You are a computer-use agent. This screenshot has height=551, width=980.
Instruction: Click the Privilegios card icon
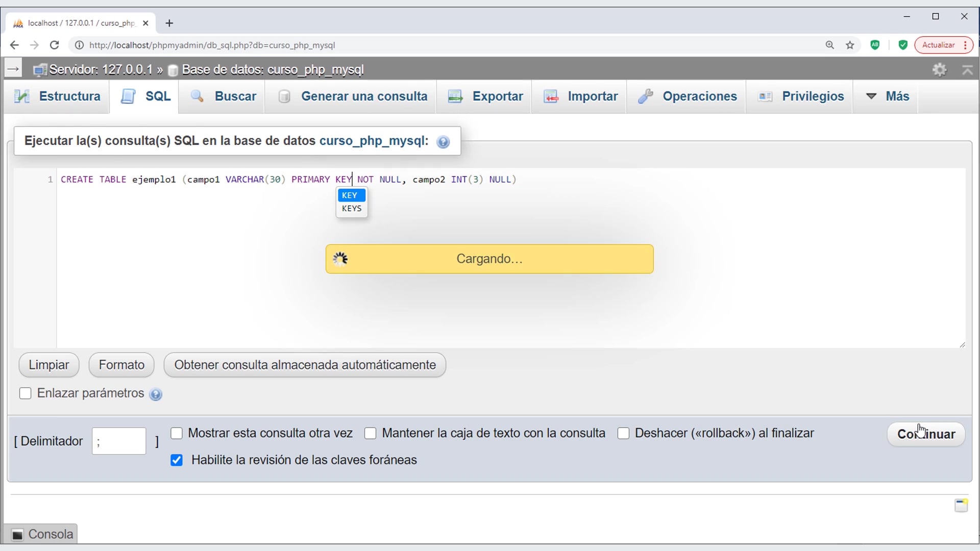(x=765, y=96)
